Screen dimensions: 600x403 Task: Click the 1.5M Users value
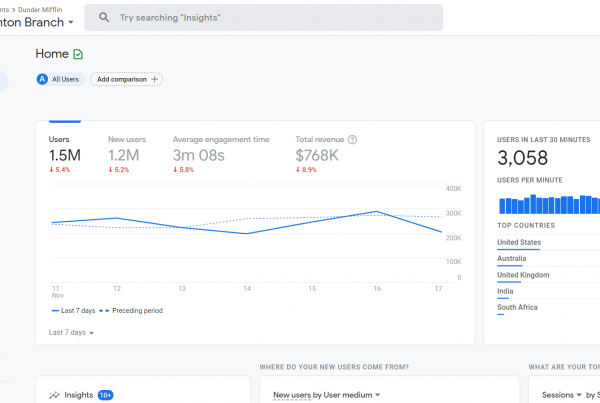(65, 155)
